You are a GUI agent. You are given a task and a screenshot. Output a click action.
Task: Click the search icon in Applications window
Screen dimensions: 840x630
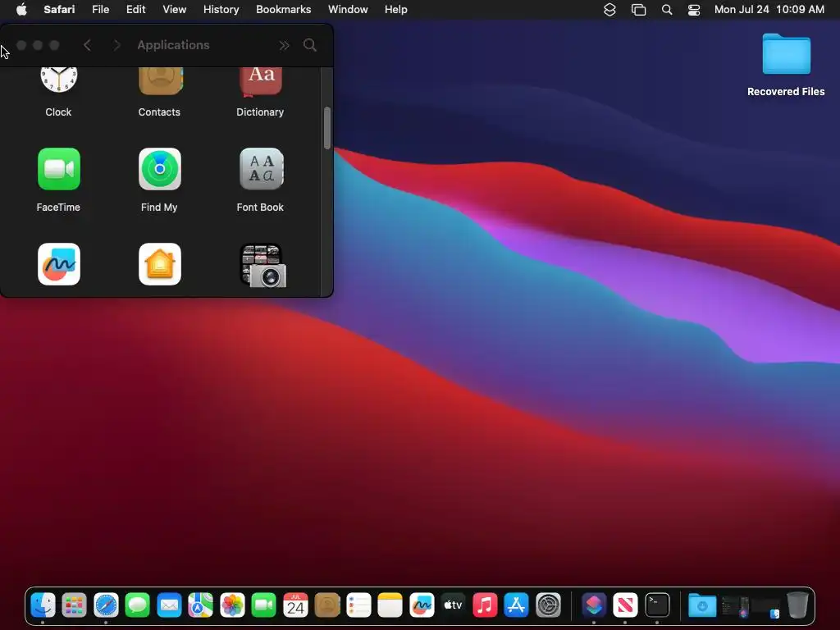[309, 45]
